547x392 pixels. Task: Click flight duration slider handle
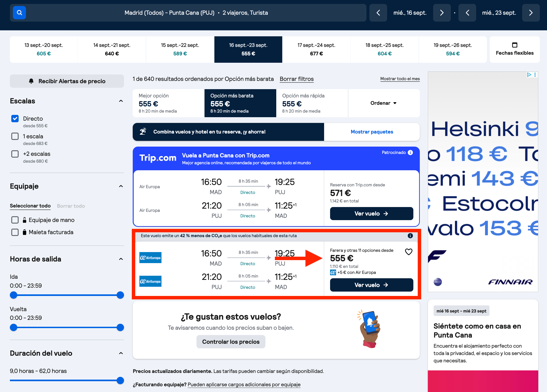click(x=120, y=381)
